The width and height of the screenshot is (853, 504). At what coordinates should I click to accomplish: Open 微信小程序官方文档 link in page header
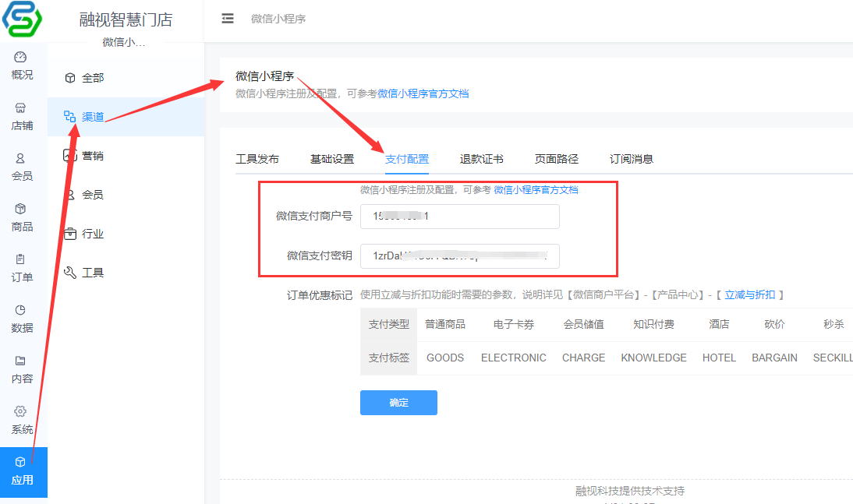[423, 93]
